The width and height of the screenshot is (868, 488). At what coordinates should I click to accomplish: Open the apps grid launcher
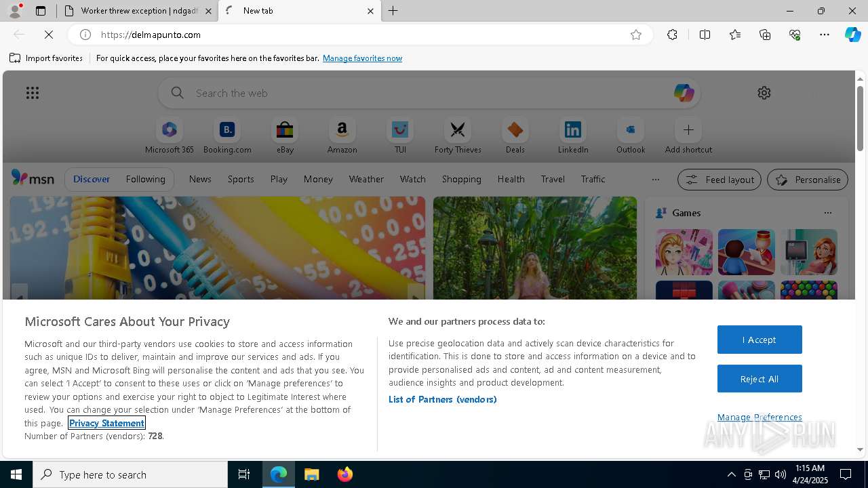pos(33,93)
